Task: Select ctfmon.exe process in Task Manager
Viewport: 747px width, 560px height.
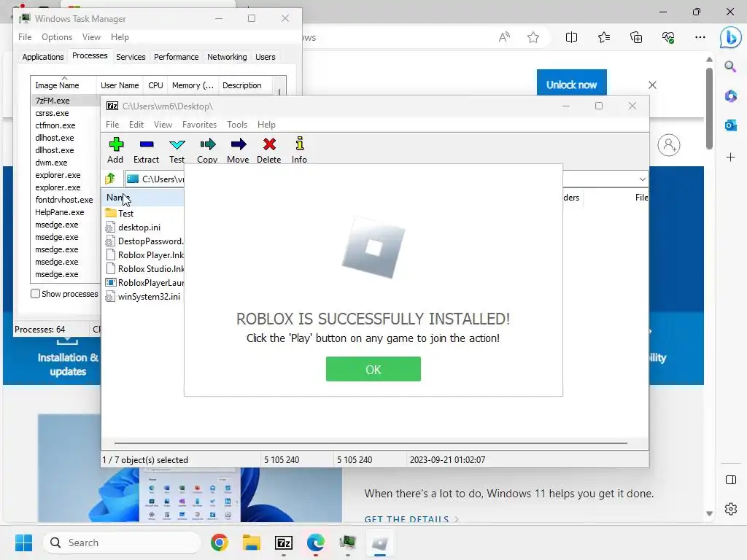Action: 55,125
